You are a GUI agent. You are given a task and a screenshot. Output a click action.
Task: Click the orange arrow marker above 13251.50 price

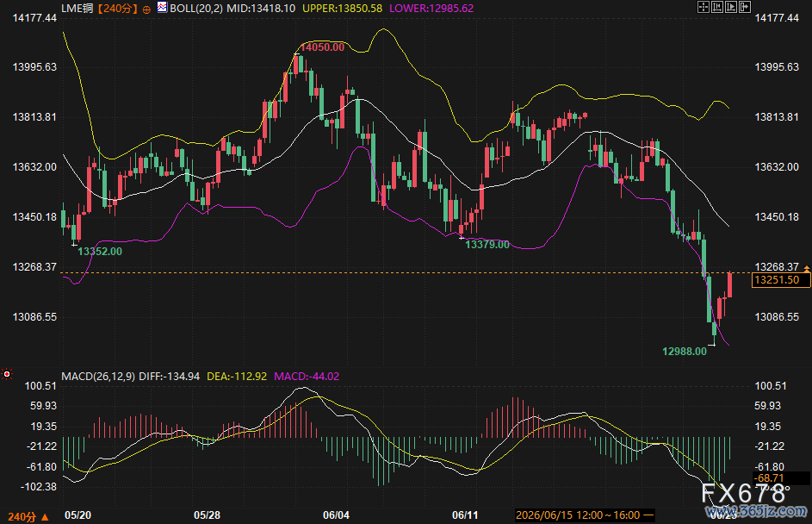click(806, 269)
